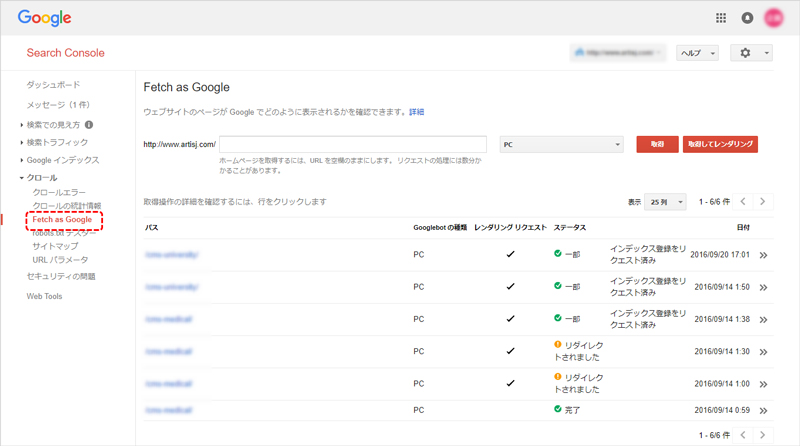
Task: Open the 25 行 rows-per-page dropdown
Action: pyautogui.click(x=665, y=202)
